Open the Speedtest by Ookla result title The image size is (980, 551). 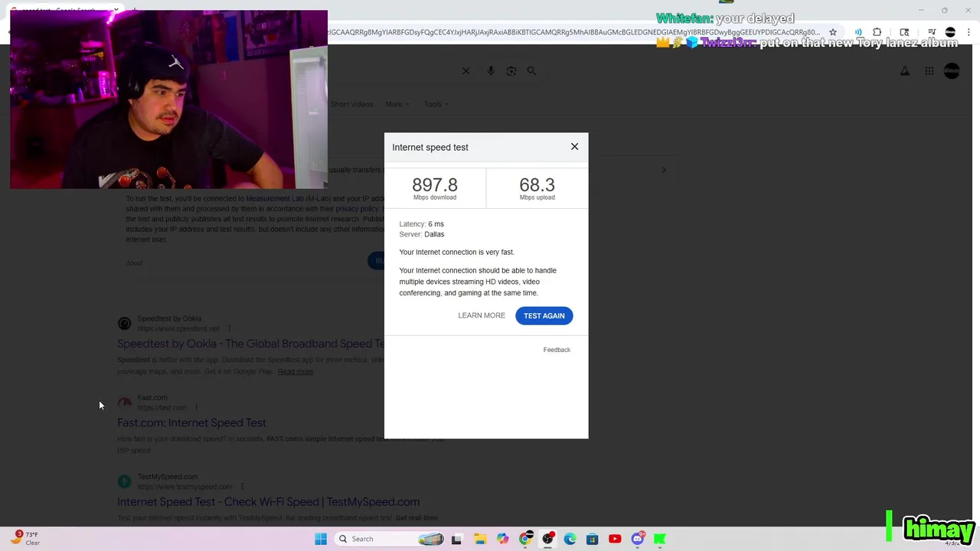pos(251,344)
